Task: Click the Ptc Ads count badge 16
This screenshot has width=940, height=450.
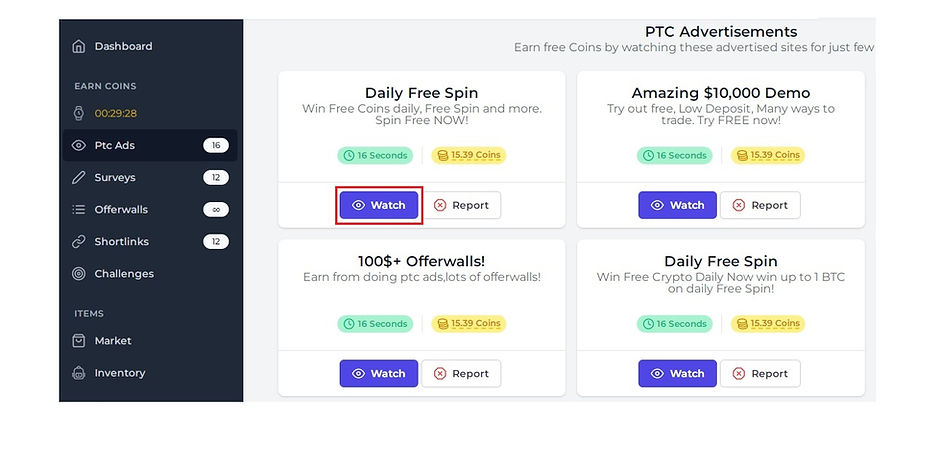Action: pos(216,145)
